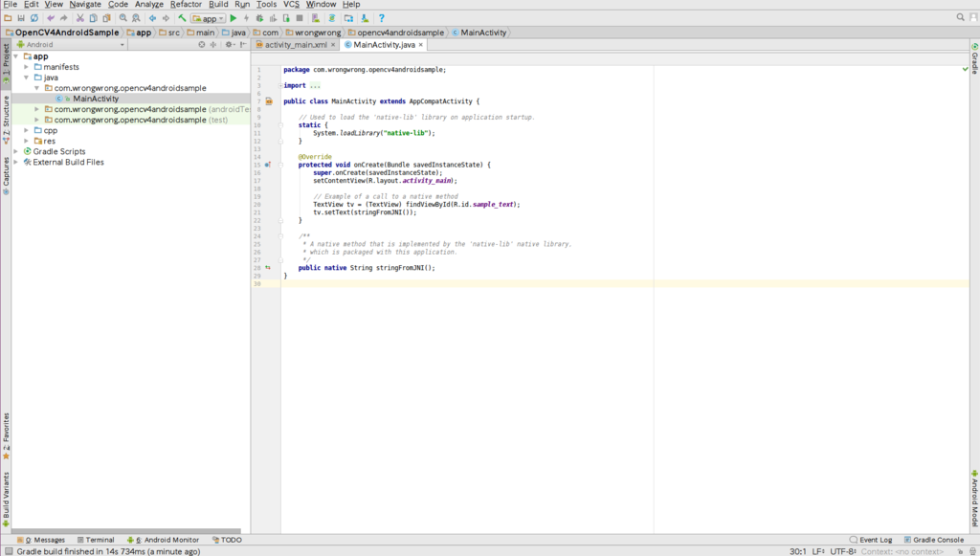The height and width of the screenshot is (556, 980).
Task: Open the Refactor menu
Action: coord(186,5)
